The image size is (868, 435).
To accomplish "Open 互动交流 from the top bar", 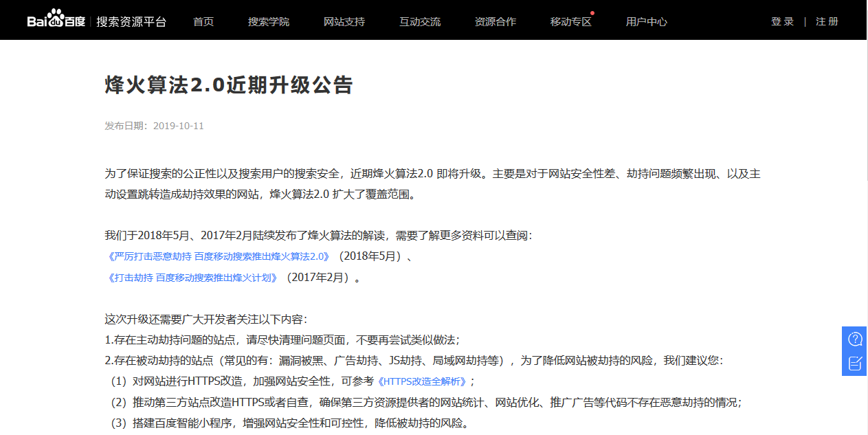I will [420, 21].
